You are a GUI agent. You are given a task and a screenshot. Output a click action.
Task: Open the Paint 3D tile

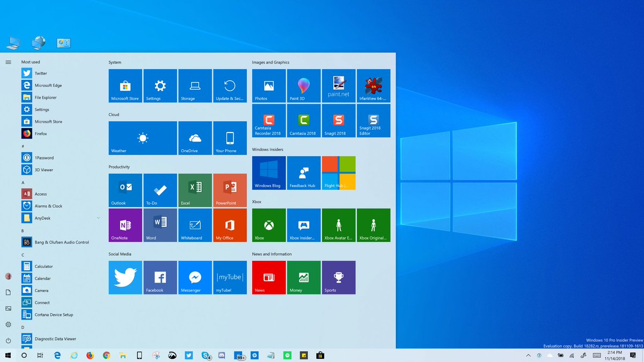304,86
